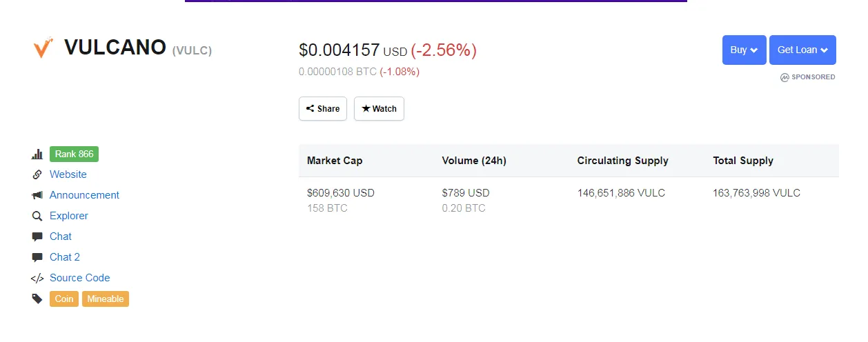Click the bar chart rank icon

[37, 154]
